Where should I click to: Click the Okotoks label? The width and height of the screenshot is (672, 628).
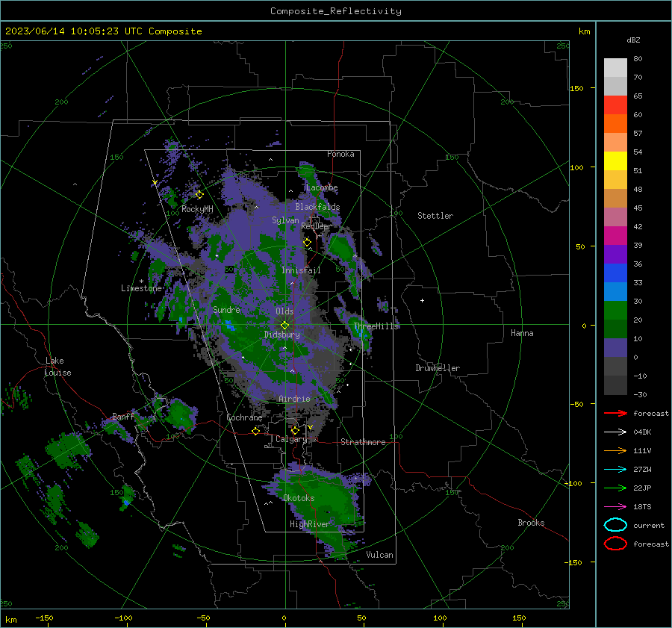tap(299, 498)
